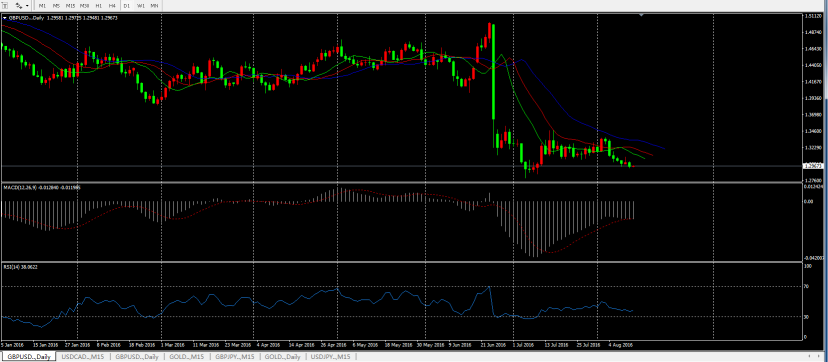Switch chart to W1 weekly timeframe
The height and width of the screenshot is (362, 828).
click(140, 5)
